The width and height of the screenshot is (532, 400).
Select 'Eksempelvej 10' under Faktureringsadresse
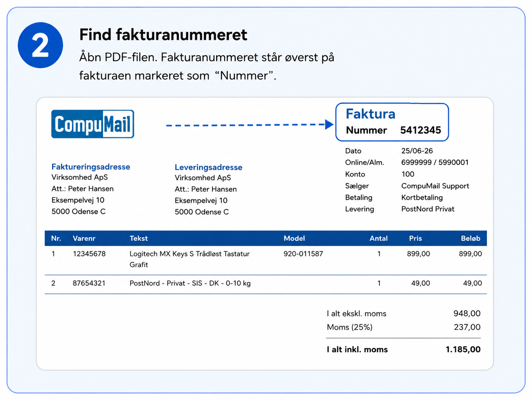[x=78, y=200]
